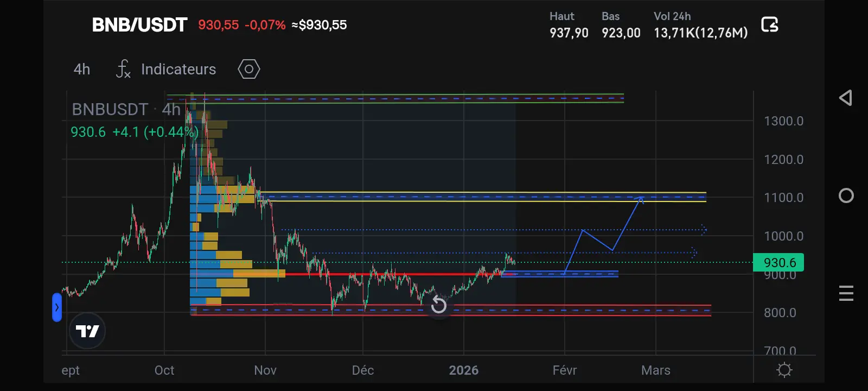
Task: Click the green 930.6 +4.1 (+0.44%) readout
Action: coord(133,132)
